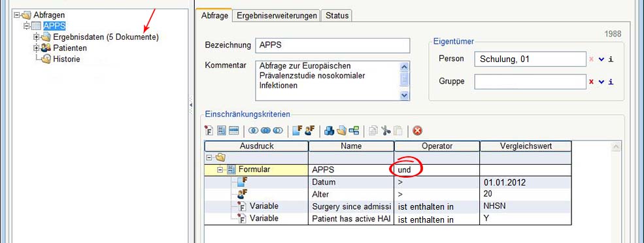Click the paste clipboard icon
Image resolution: width=644 pixels, height=243 pixels.
(x=398, y=131)
